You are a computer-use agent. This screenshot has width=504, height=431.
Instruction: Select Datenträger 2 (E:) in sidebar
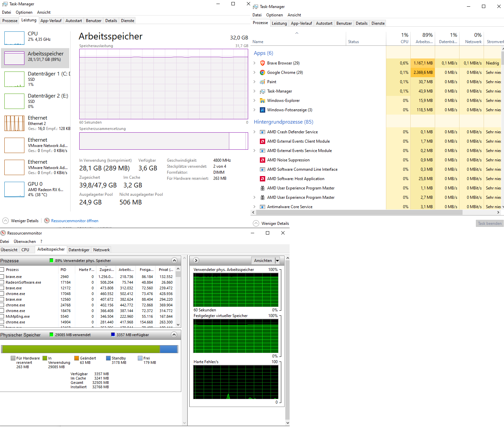[35, 101]
